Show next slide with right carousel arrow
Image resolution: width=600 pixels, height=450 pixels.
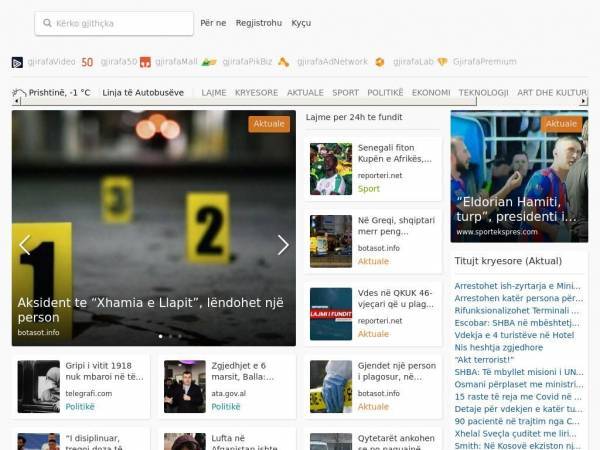point(283,245)
